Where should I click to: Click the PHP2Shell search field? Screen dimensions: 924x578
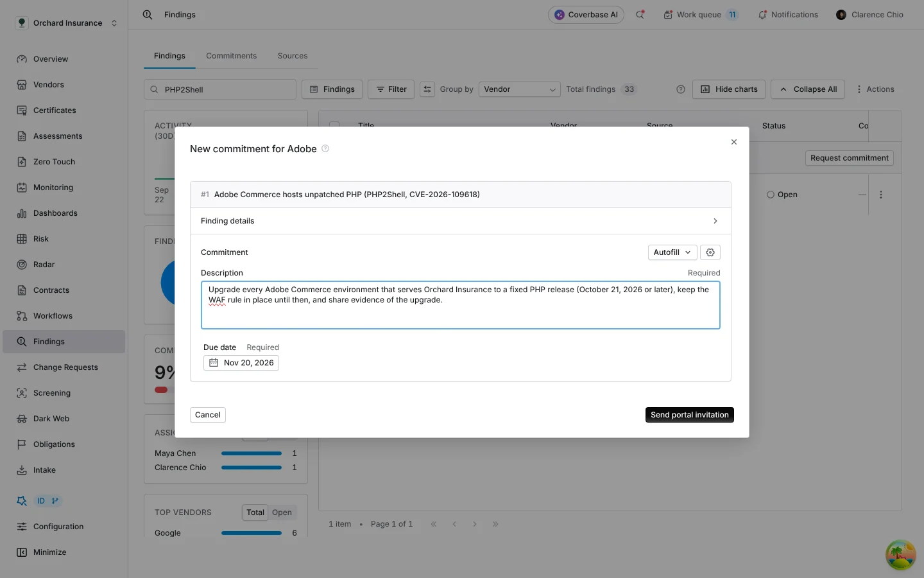tap(220, 89)
